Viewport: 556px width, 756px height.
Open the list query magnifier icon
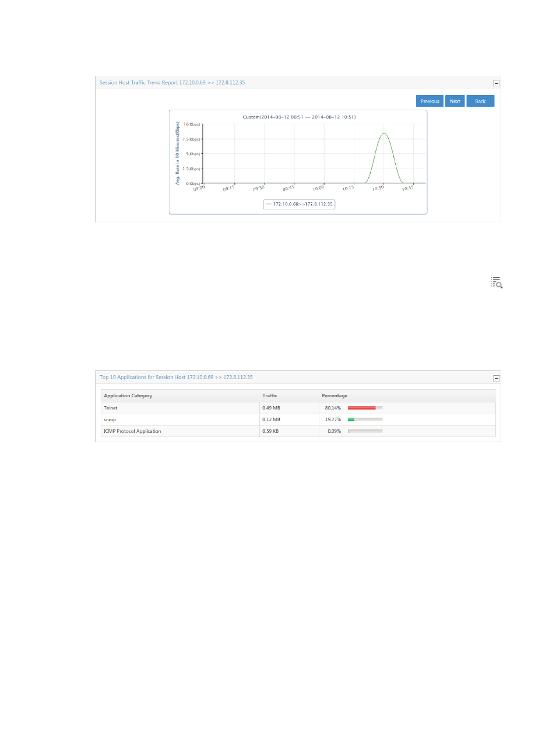coord(497,283)
